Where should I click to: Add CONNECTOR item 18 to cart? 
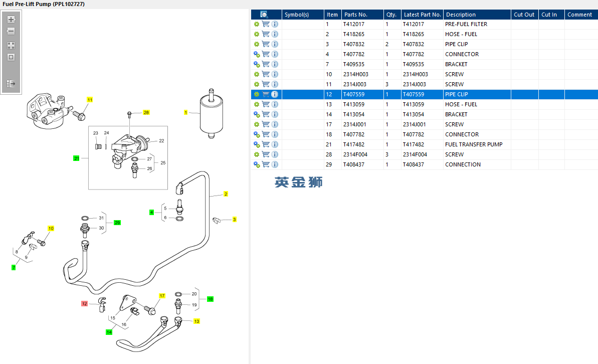(x=266, y=134)
